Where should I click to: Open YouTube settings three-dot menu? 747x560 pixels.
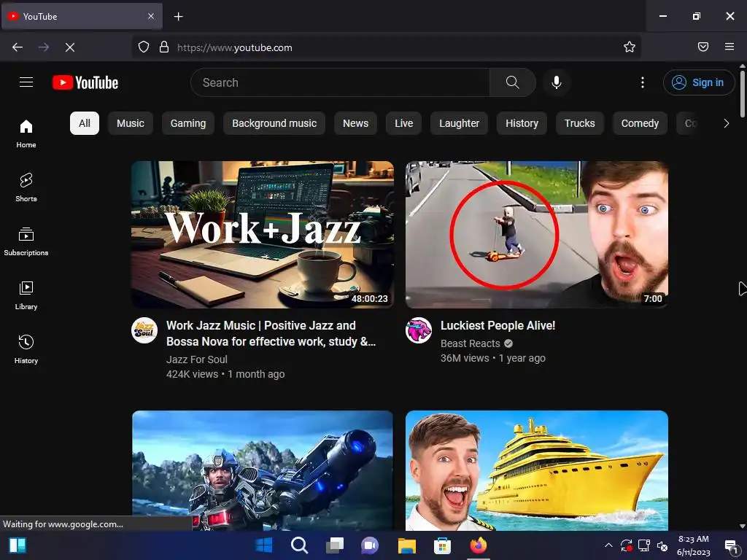point(642,82)
